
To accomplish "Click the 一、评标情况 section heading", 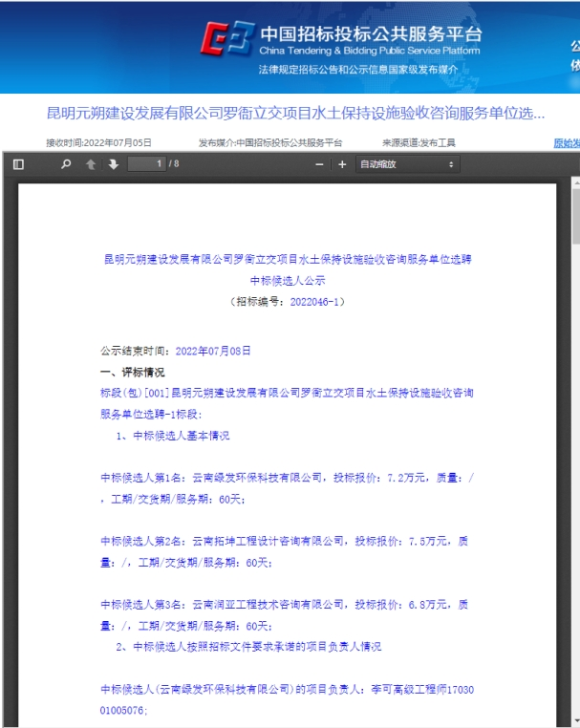I will pos(133,372).
